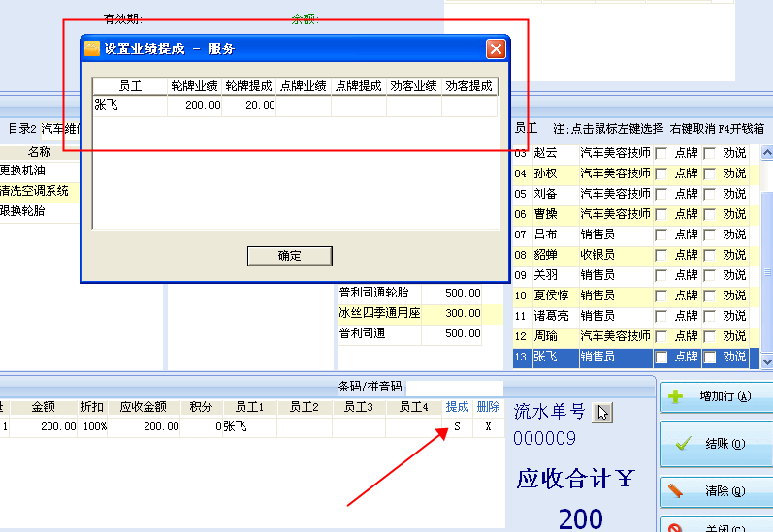The height and width of the screenshot is (532, 773).
Task: Check 点牌 box for 曹操
Action: (x=660, y=214)
